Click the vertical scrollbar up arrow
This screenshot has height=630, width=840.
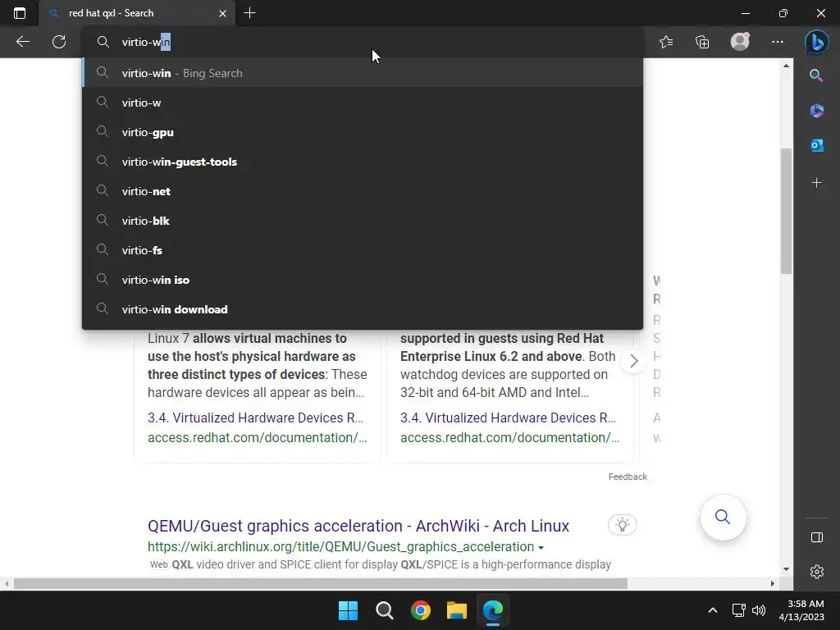[786, 66]
